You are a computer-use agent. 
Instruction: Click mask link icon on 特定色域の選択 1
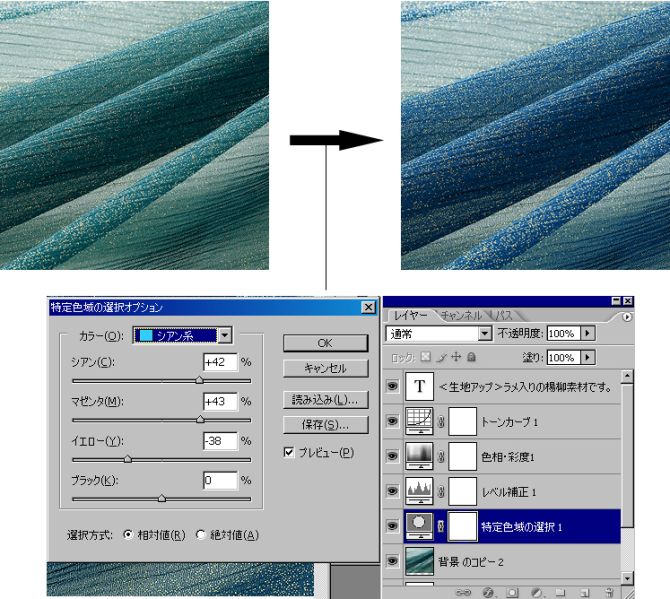click(441, 527)
